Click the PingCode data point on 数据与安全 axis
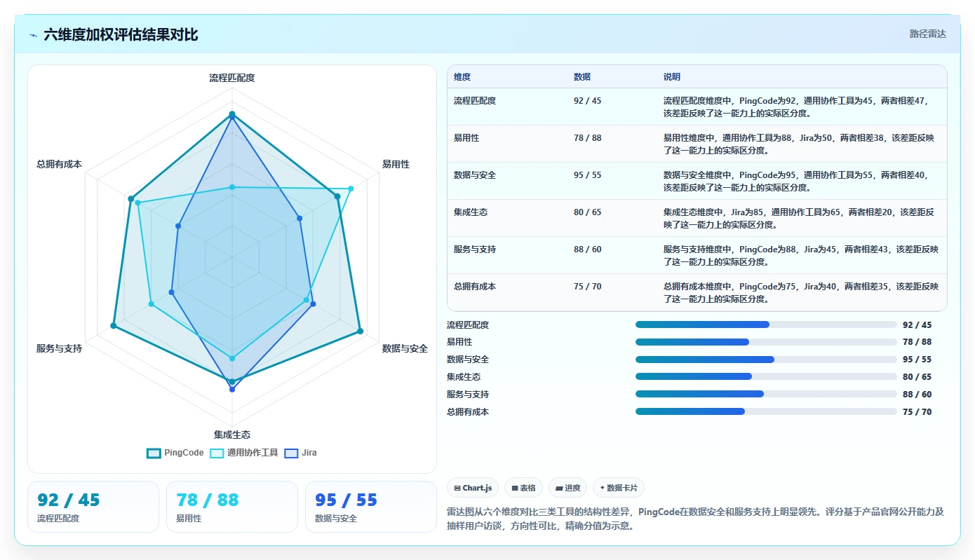Screen dimensions: 975x560 pyautogui.click(x=360, y=331)
